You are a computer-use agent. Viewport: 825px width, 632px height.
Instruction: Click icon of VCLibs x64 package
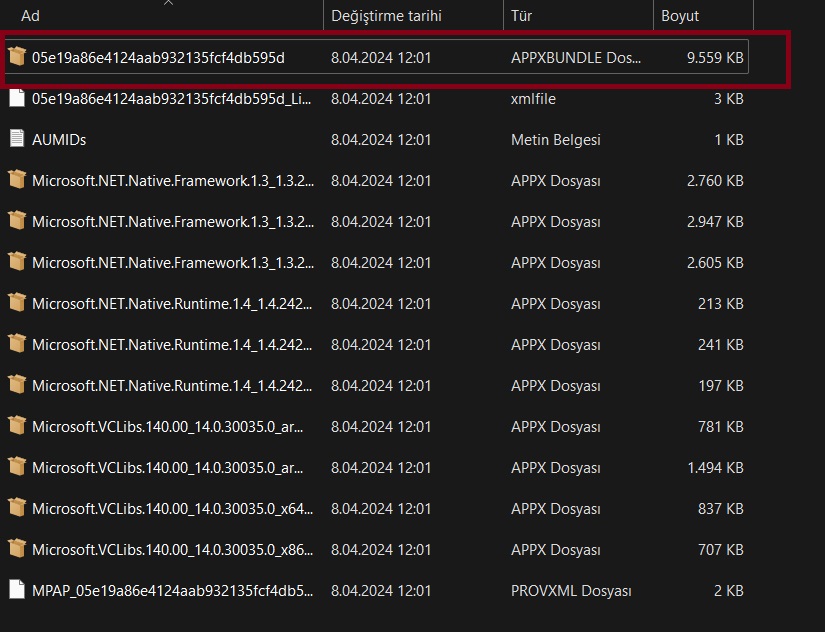(x=16, y=509)
